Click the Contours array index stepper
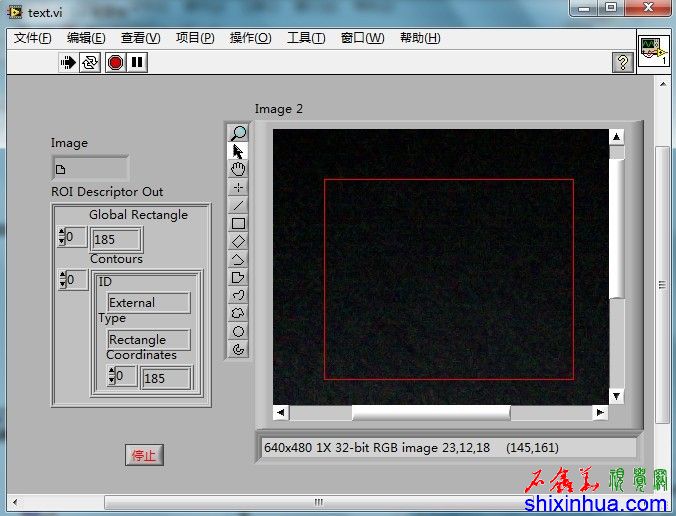 pyautogui.click(x=62, y=280)
